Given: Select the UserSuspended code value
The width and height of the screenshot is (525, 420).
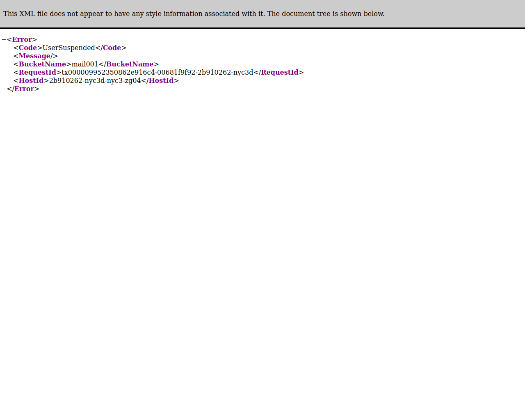Looking at the screenshot, I should [69, 48].
